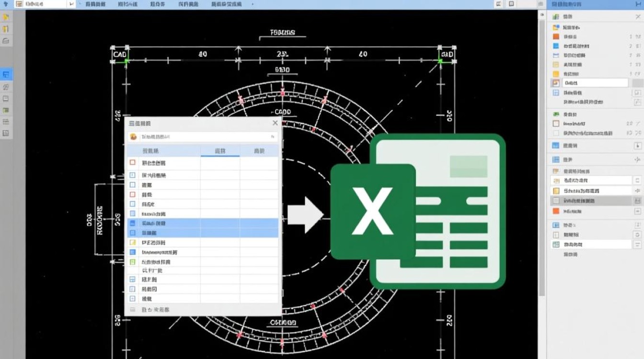
Task: Select the highlighted blue tool in left sidebar
Action: [x=6, y=74]
